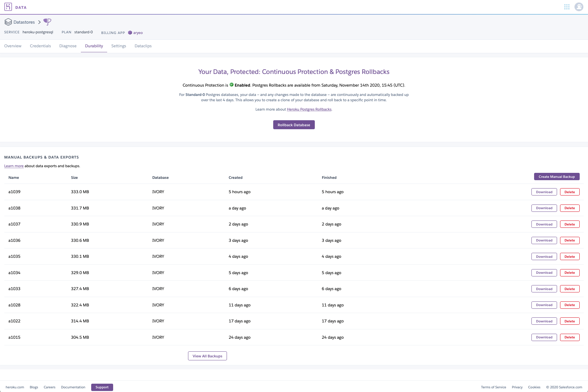Click the 322.4 MB size value
This screenshot has height=392, width=588.
point(80,305)
